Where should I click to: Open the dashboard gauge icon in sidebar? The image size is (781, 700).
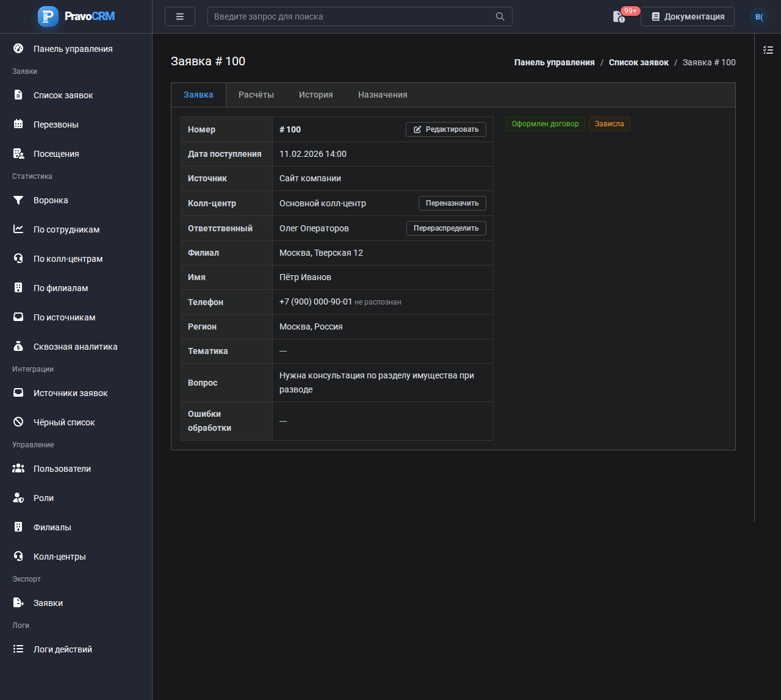(18, 49)
